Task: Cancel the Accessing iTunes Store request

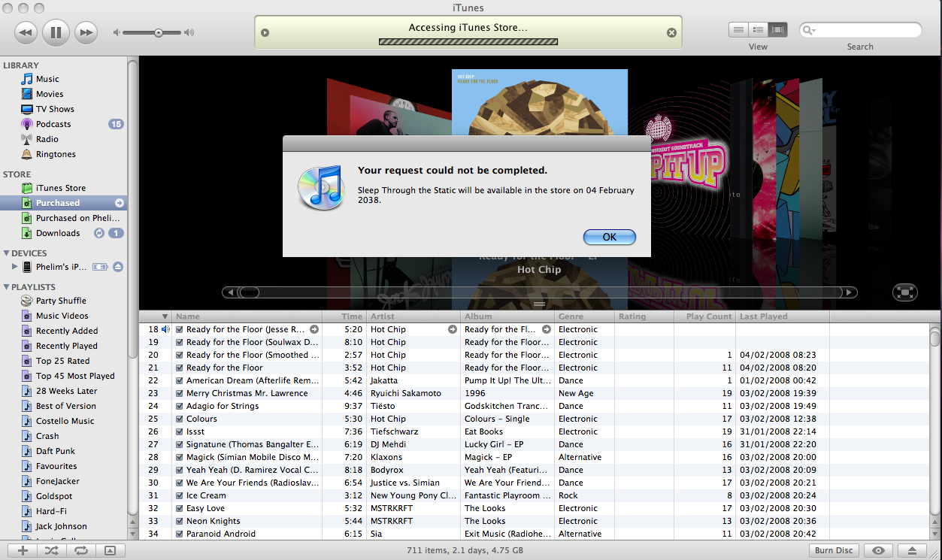Action: coord(671,32)
